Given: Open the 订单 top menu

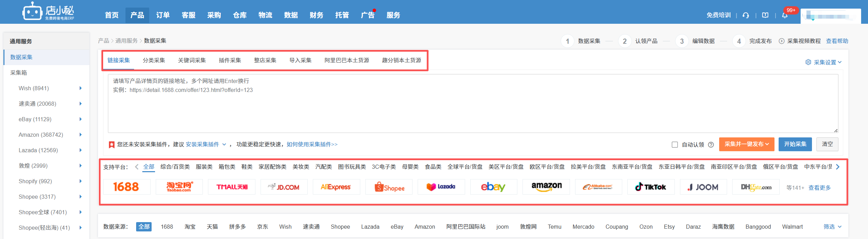Looking at the screenshot, I should coord(163,15).
